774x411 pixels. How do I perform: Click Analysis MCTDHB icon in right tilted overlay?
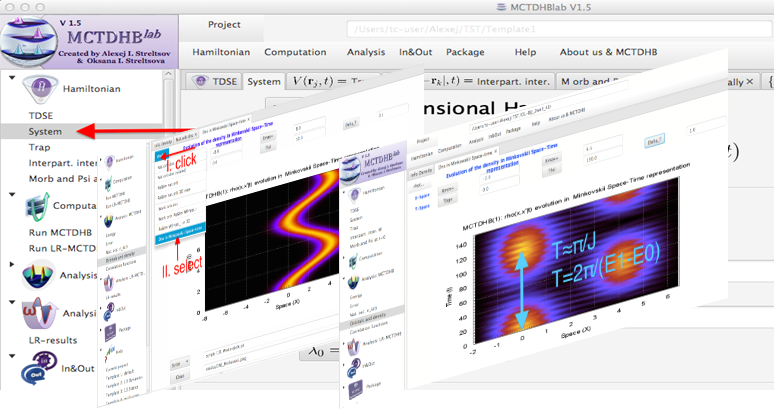pyautogui.click(x=353, y=282)
